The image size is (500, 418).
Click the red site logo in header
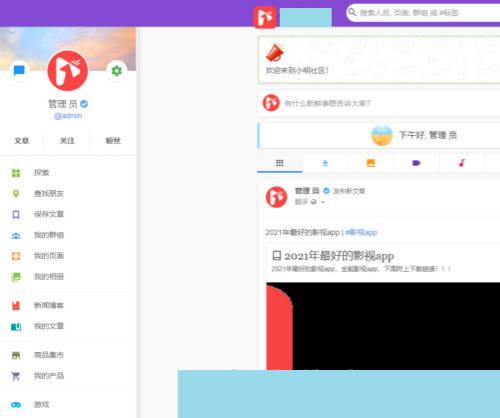point(265,17)
